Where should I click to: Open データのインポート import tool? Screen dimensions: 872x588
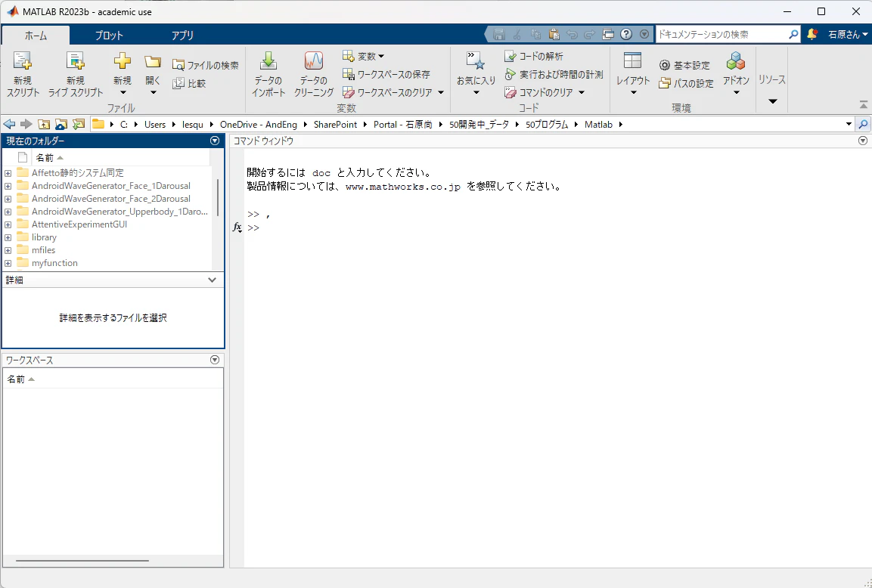pos(268,75)
